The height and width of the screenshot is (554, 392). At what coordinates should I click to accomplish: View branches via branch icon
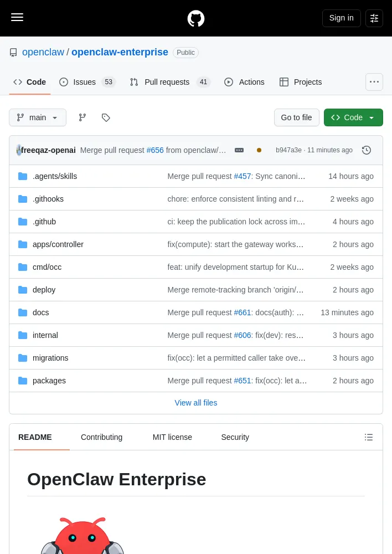coord(82,117)
